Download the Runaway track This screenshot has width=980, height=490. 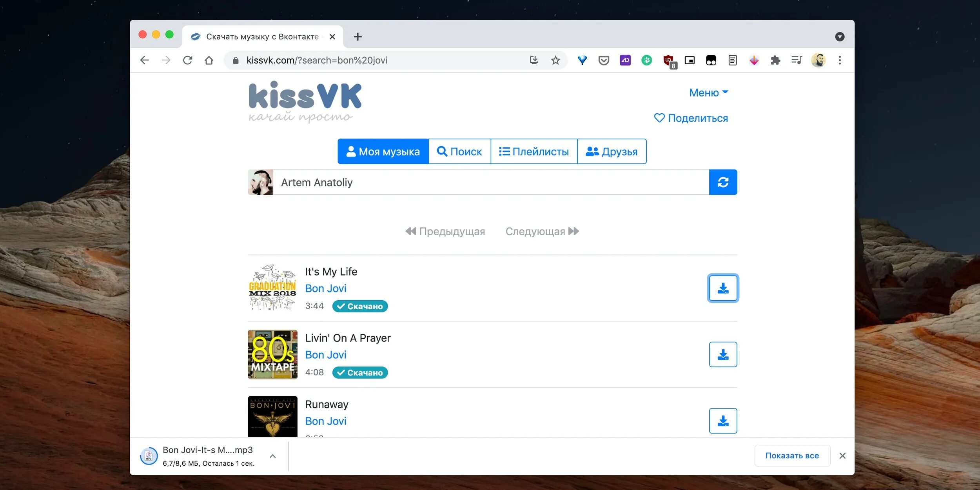click(723, 421)
